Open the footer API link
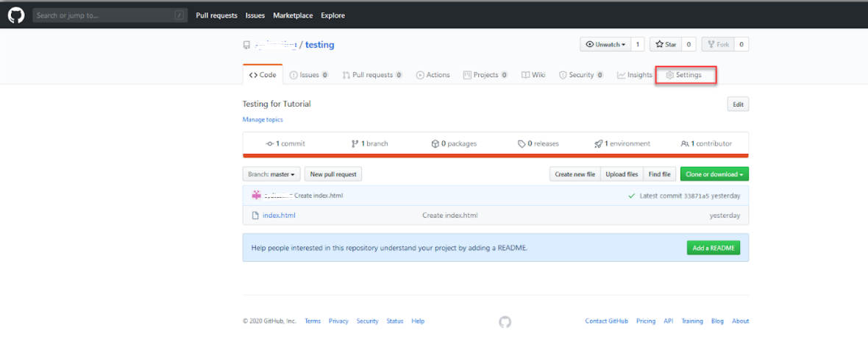 tap(669, 321)
